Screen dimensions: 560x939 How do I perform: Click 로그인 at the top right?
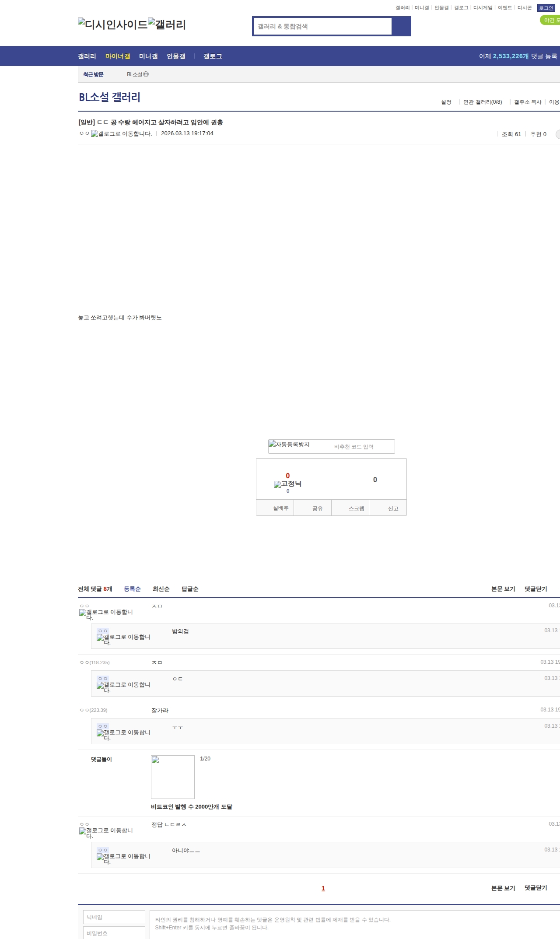click(546, 8)
